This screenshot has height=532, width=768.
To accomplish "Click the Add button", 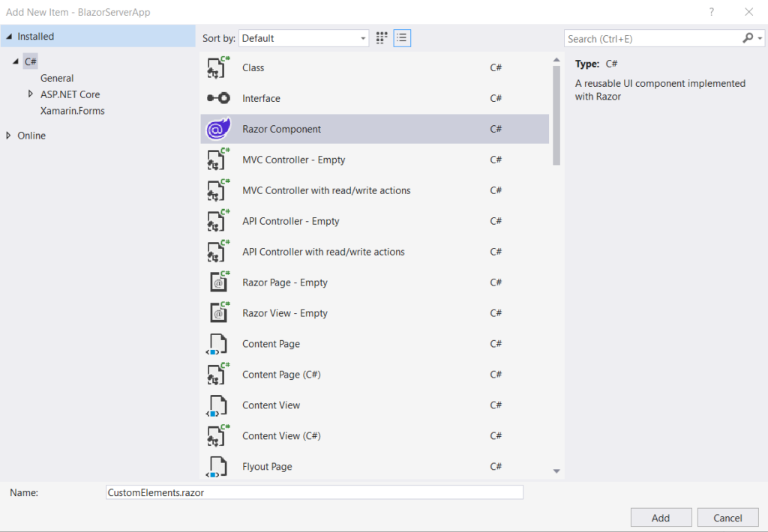I will click(661, 517).
